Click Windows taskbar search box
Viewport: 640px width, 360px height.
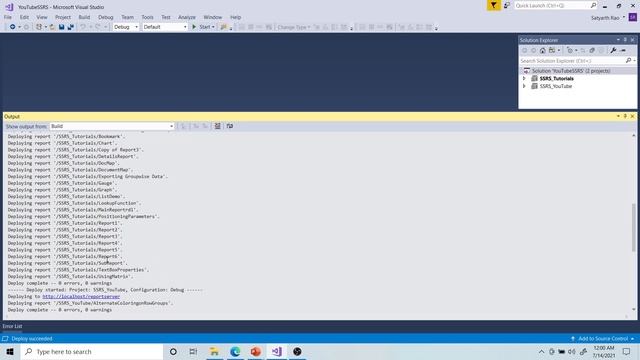(x=92, y=351)
